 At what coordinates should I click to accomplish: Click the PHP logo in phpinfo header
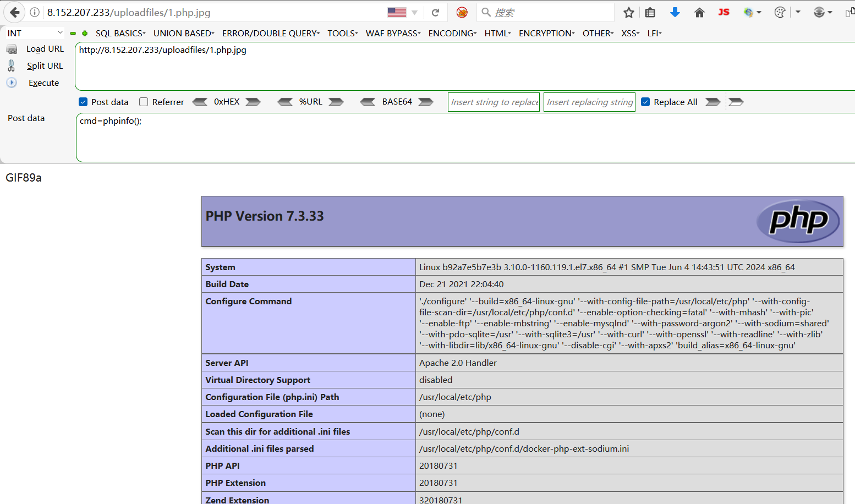coord(798,221)
